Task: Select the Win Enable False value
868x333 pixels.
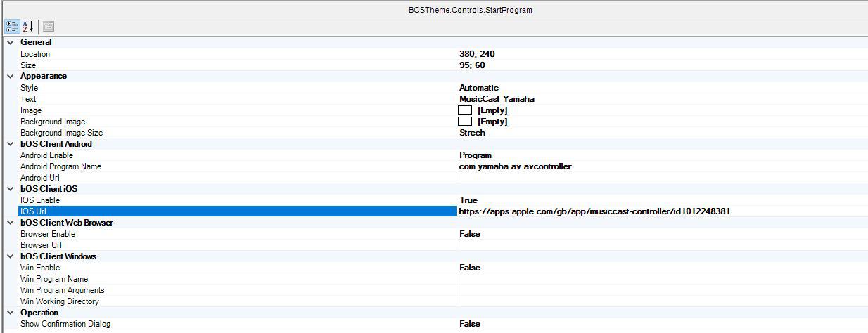Action: (470, 268)
